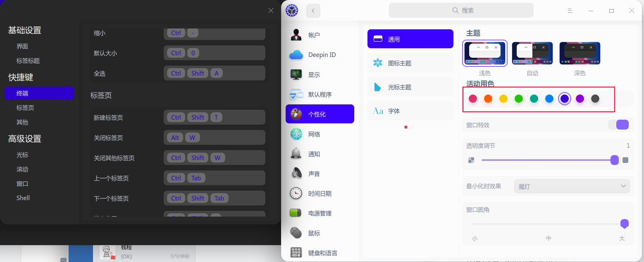Open the 时间日期 clock icon
This screenshot has height=262, width=644.
(296, 194)
